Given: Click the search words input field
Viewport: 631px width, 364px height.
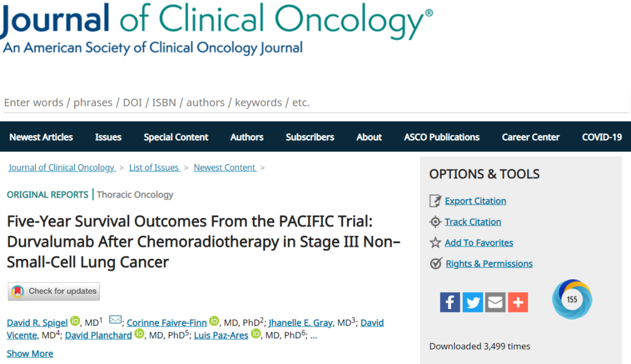Looking at the screenshot, I should click(316, 103).
